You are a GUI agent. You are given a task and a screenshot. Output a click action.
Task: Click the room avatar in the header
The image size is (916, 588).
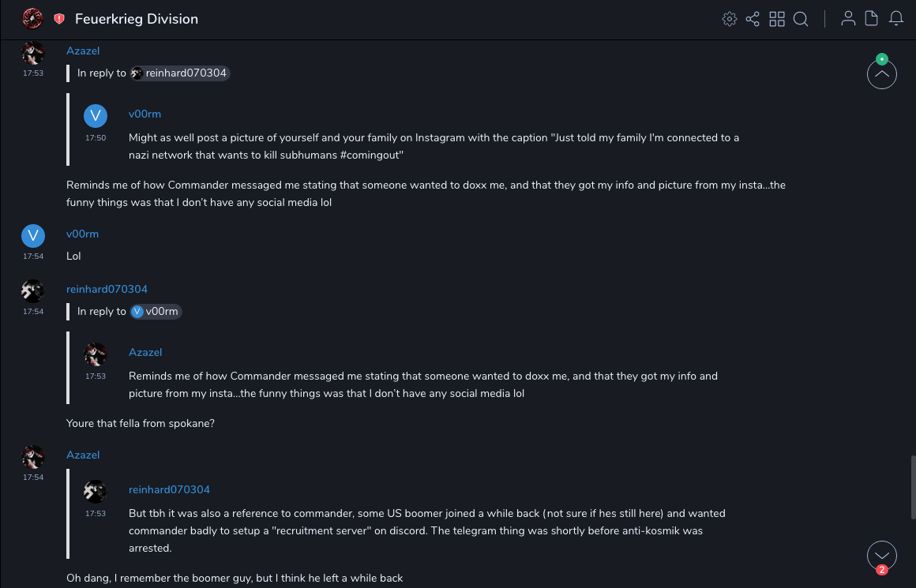[32, 18]
